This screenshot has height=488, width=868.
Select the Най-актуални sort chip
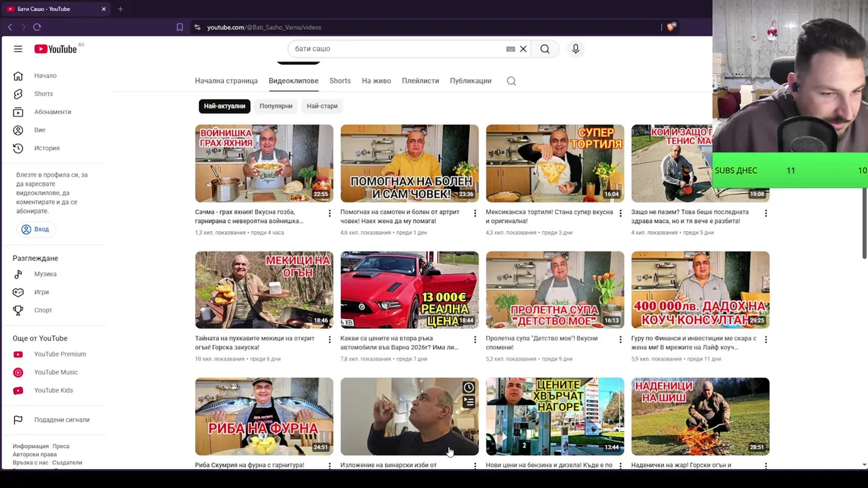[x=224, y=106]
